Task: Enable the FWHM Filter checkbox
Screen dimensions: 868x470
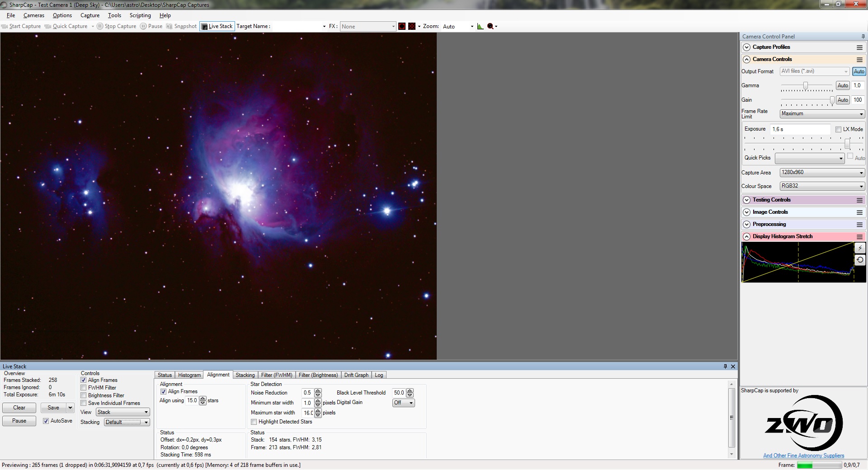Action: tap(84, 388)
